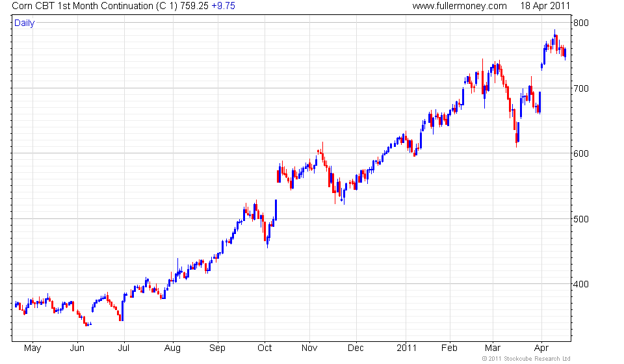This screenshot has width=624, height=364.
Task: Click the 'Sep' month axis label
Action: pos(217,348)
